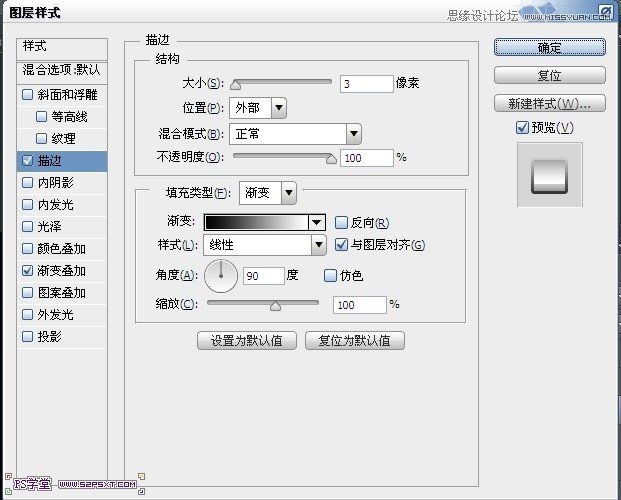Viewport: 621px width, 500px height.
Task: Click the 角度 angle dial
Action: pyautogui.click(x=221, y=276)
